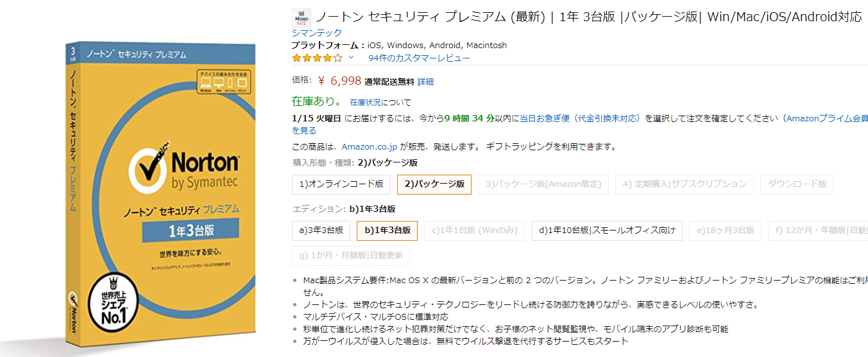Click the star rating icons
This screenshot has width=868, height=357.
[x=317, y=58]
